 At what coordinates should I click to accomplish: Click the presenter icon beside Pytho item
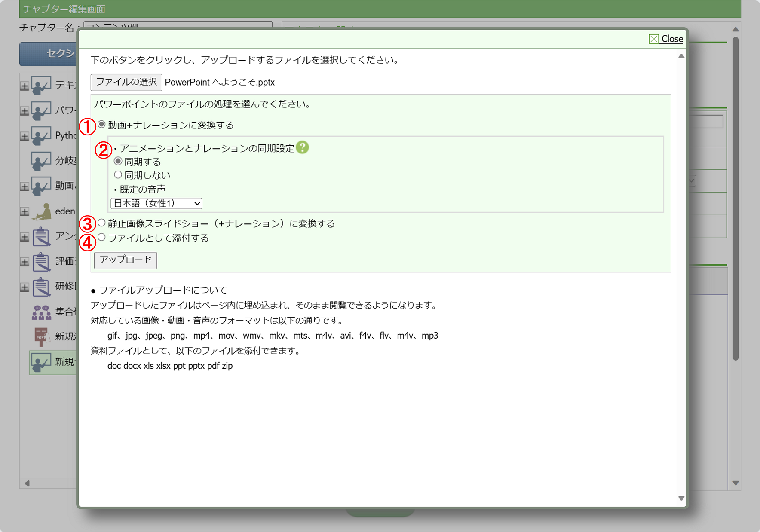pyautogui.click(x=41, y=136)
